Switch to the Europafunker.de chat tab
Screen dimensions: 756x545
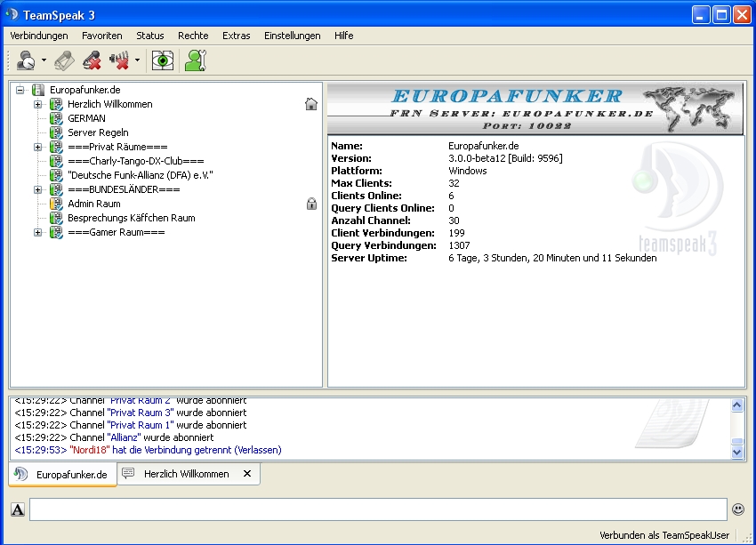(62, 475)
